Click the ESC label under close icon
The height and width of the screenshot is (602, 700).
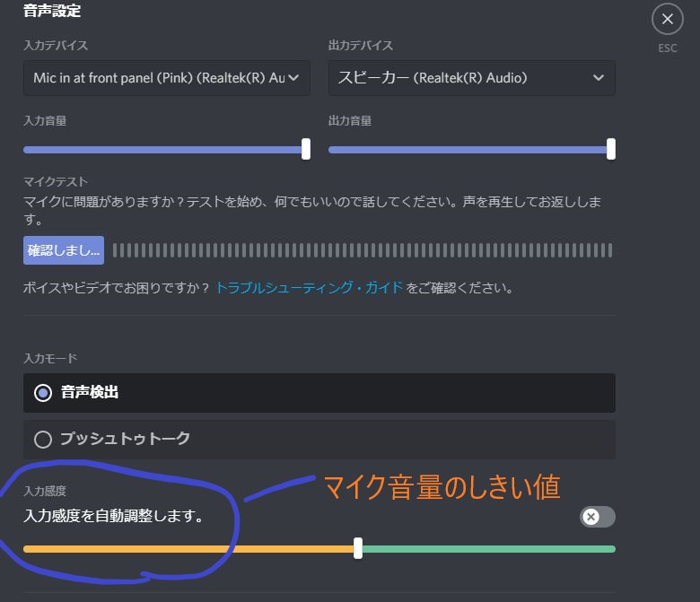pos(667,48)
